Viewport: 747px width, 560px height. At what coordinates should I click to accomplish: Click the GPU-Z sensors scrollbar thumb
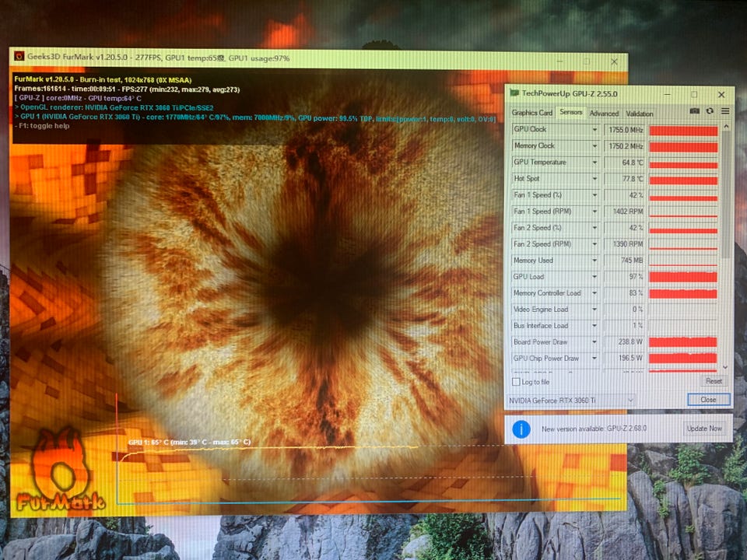pos(725,195)
